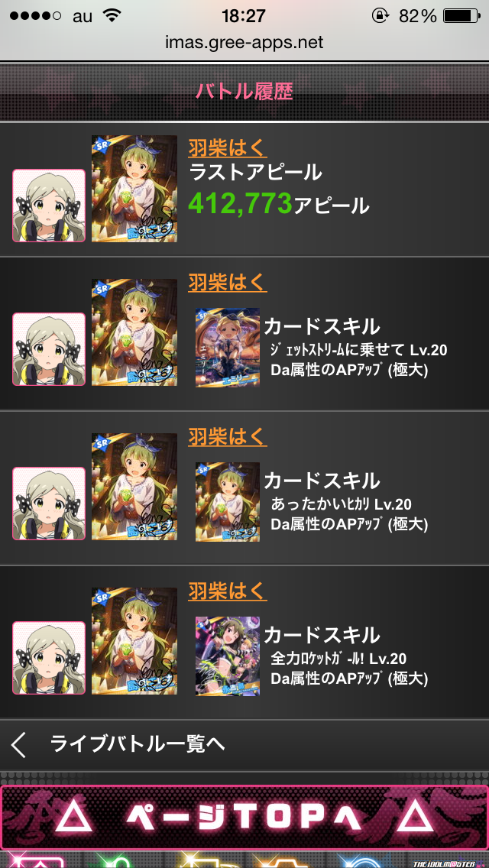Tap the 全力ロケットガール! skill card image
The height and width of the screenshot is (868, 489).
pos(228,656)
